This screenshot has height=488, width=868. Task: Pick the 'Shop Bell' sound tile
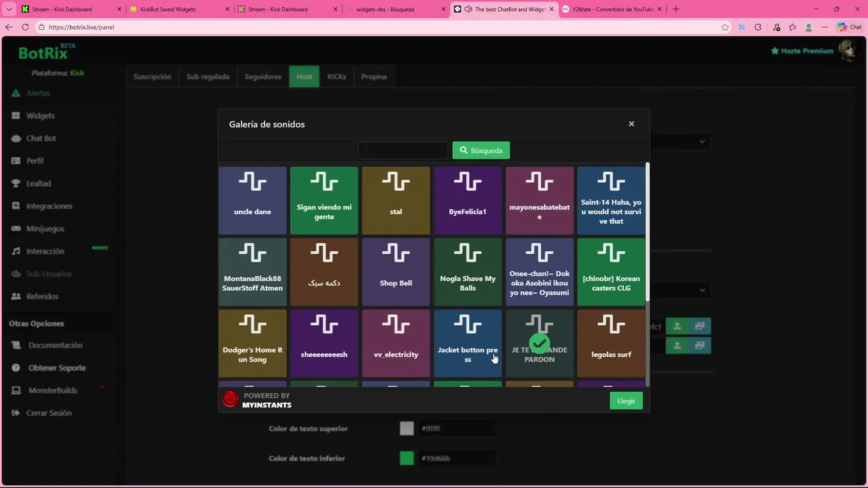[x=396, y=272]
